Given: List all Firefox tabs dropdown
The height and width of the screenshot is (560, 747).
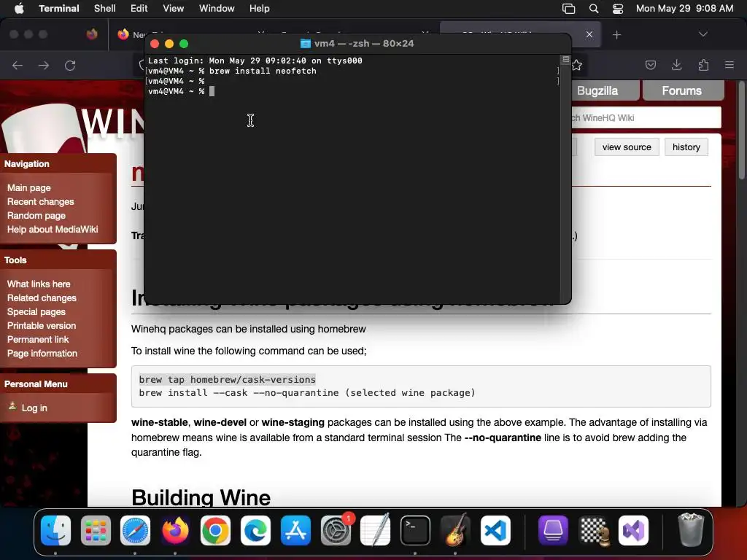Looking at the screenshot, I should pos(703,34).
